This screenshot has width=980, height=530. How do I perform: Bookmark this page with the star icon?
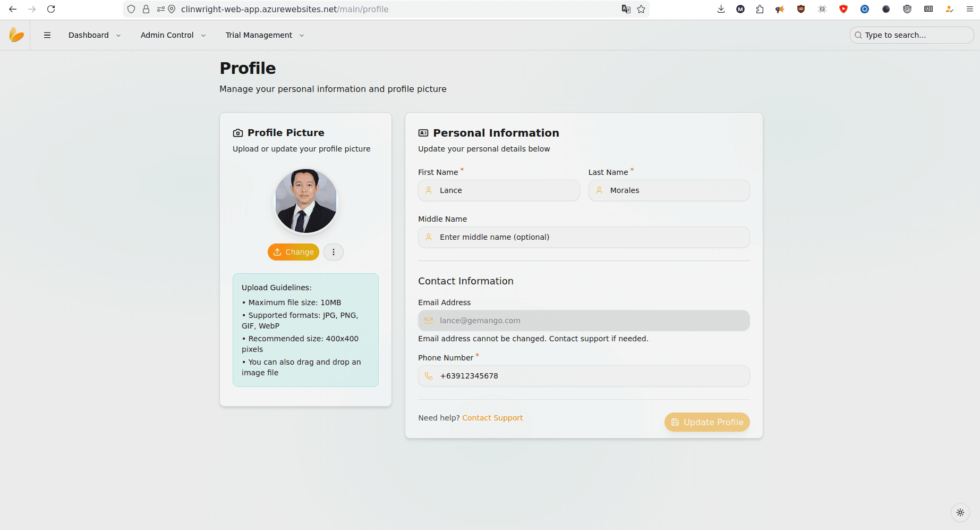pyautogui.click(x=641, y=9)
